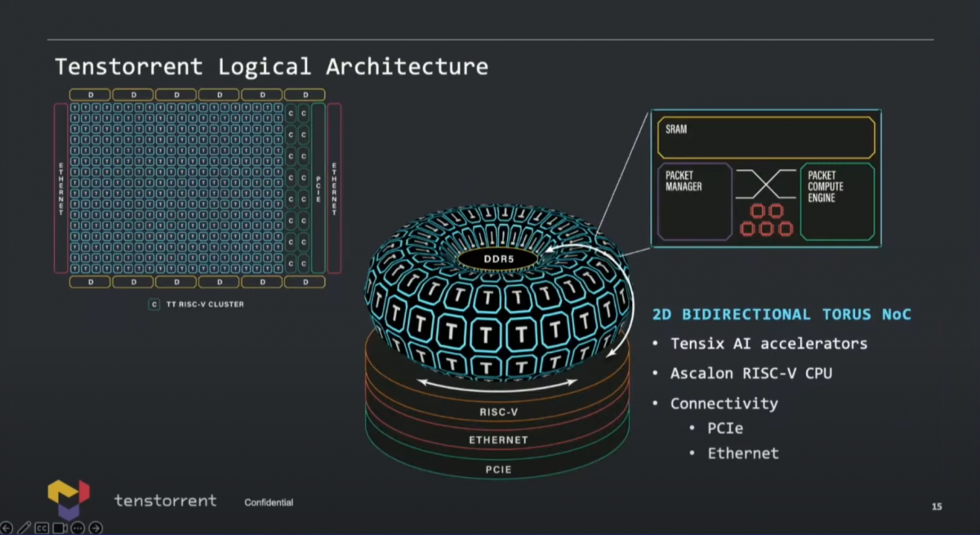Click the red router nodes icon
The image size is (980, 535).
tap(766, 221)
